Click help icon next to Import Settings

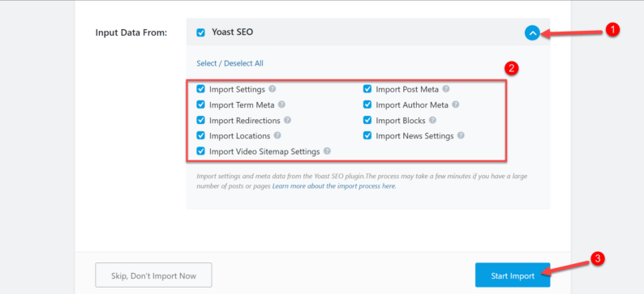[273, 89]
